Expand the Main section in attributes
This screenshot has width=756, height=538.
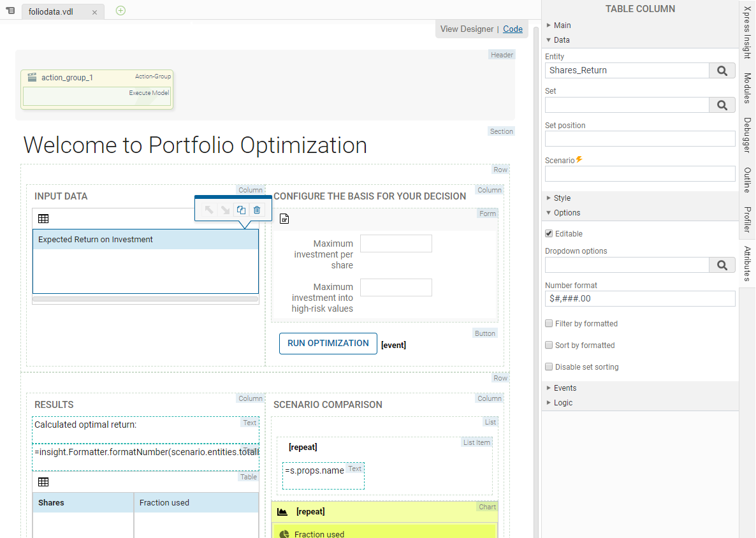(562, 25)
